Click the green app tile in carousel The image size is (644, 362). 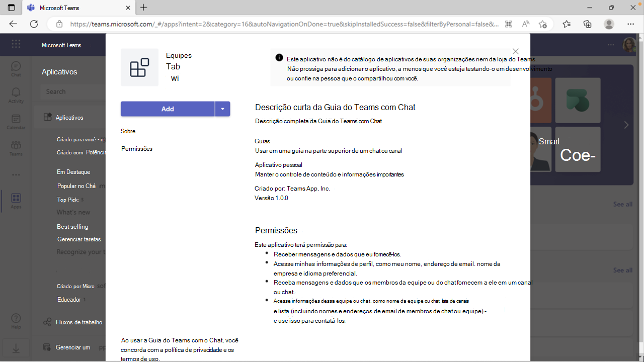(578, 101)
